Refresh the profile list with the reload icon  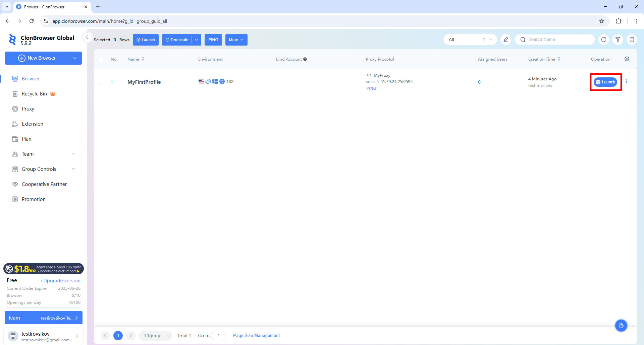(604, 40)
